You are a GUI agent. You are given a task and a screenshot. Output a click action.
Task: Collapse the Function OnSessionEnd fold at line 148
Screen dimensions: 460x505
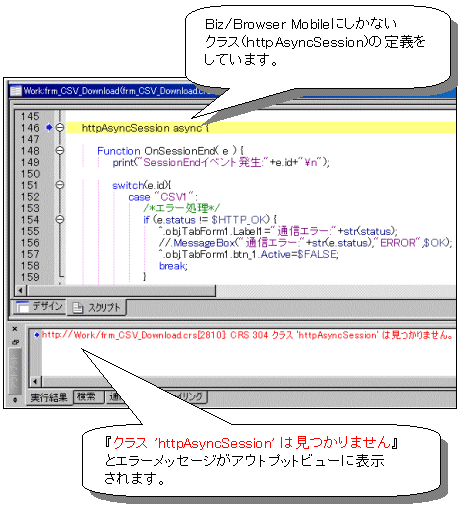(x=60, y=151)
